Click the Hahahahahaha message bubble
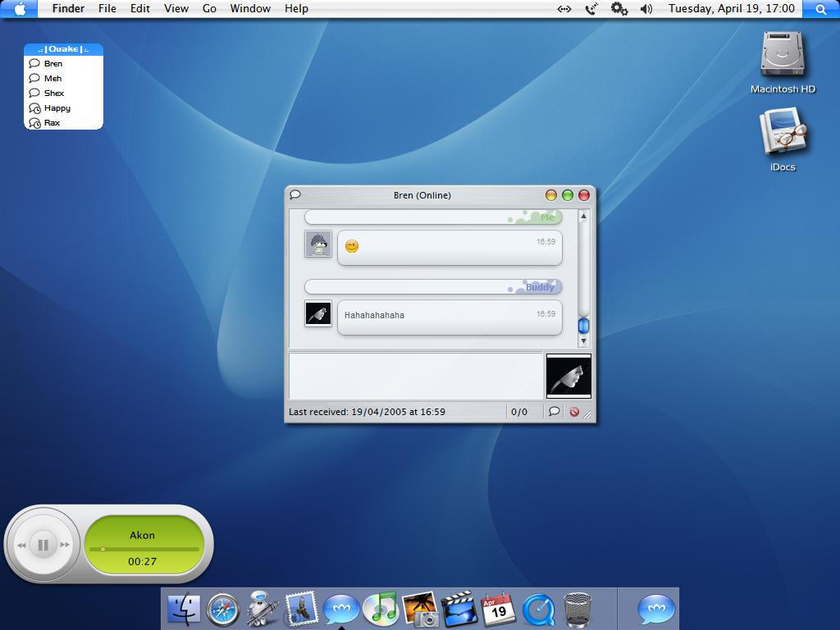Screen dimensions: 840x630 pyautogui.click(x=450, y=317)
